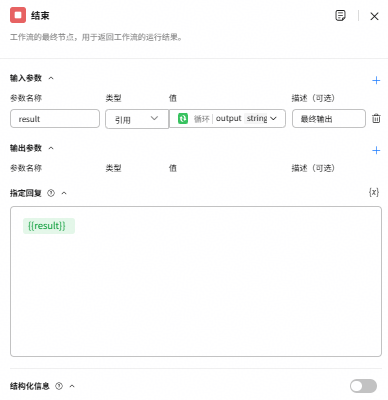Click green loop node icon in value field

[183, 118]
